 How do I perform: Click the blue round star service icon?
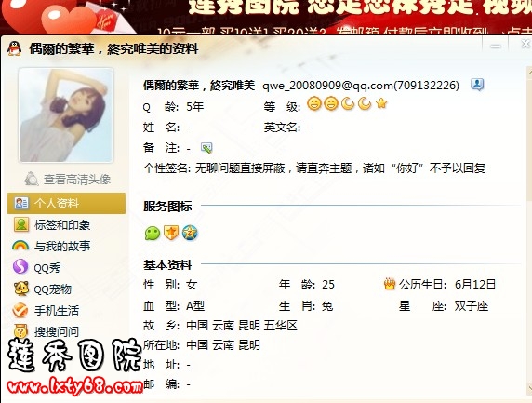click(x=190, y=233)
